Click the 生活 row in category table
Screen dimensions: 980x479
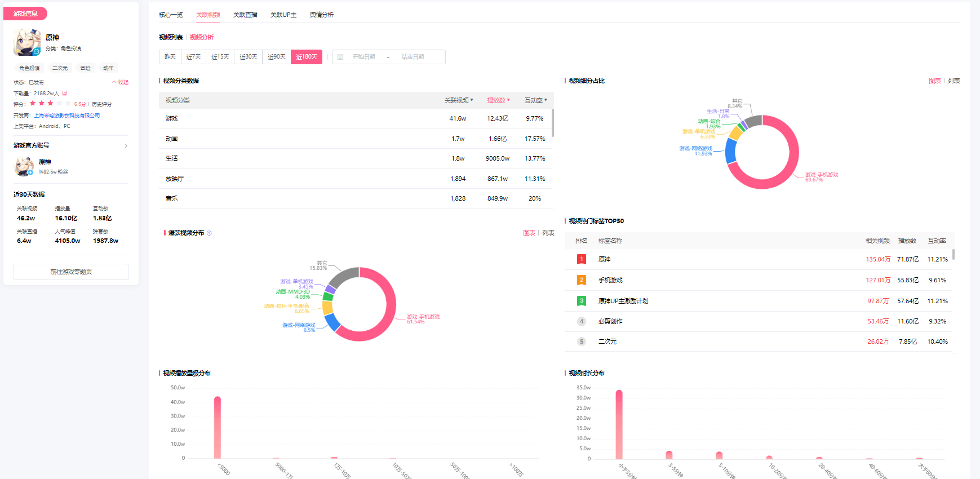(356, 159)
